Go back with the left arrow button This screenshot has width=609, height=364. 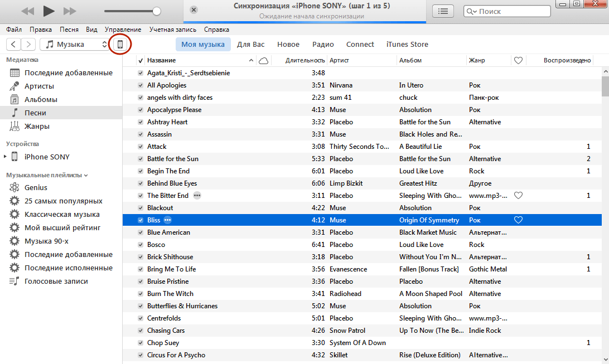(13, 44)
